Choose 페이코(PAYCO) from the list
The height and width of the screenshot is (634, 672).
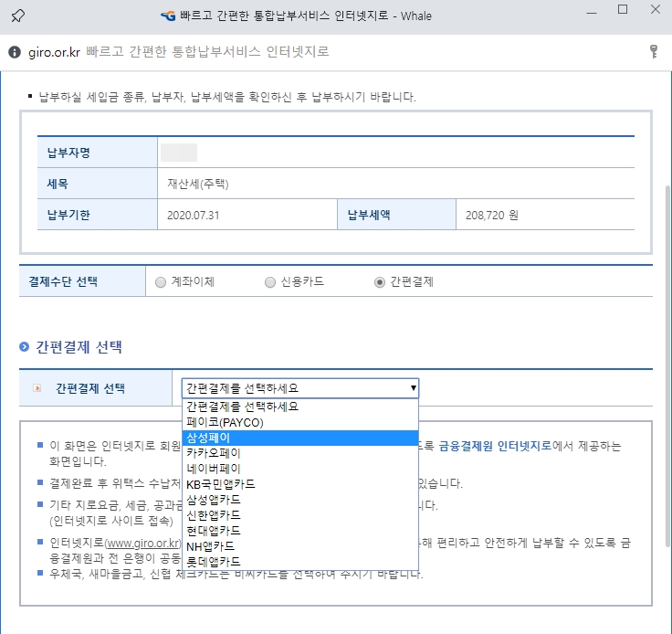pyautogui.click(x=300, y=422)
